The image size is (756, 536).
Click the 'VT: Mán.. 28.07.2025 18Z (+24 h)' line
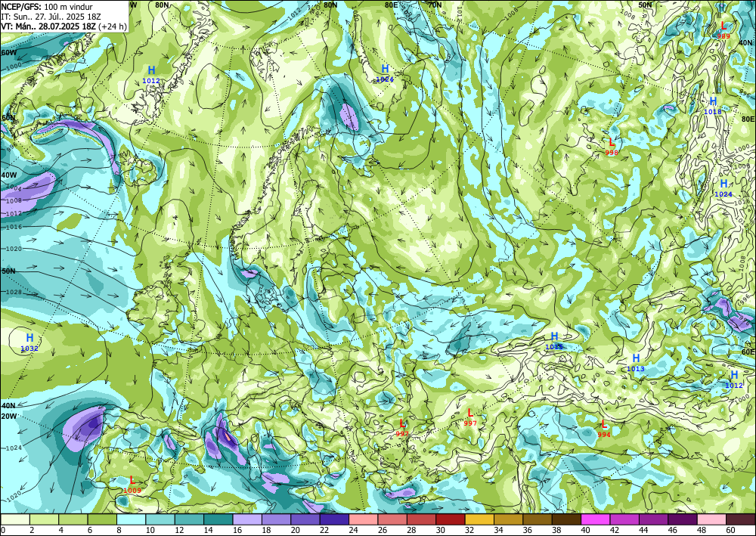pos(64,26)
